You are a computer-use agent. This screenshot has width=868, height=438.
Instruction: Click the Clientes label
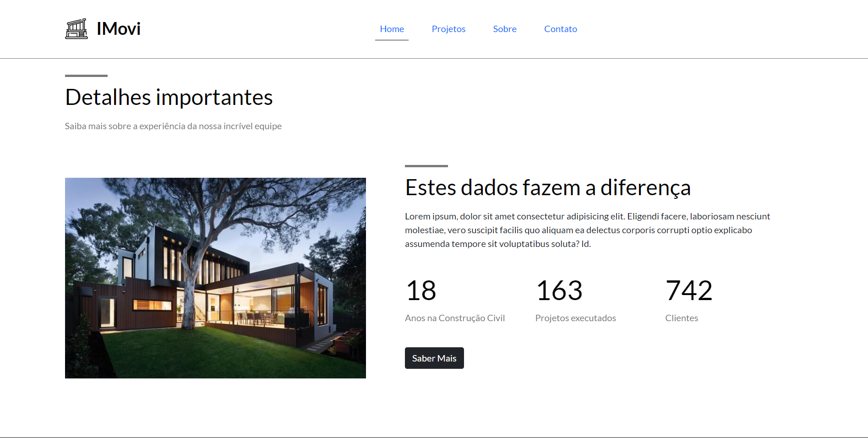[x=681, y=318]
